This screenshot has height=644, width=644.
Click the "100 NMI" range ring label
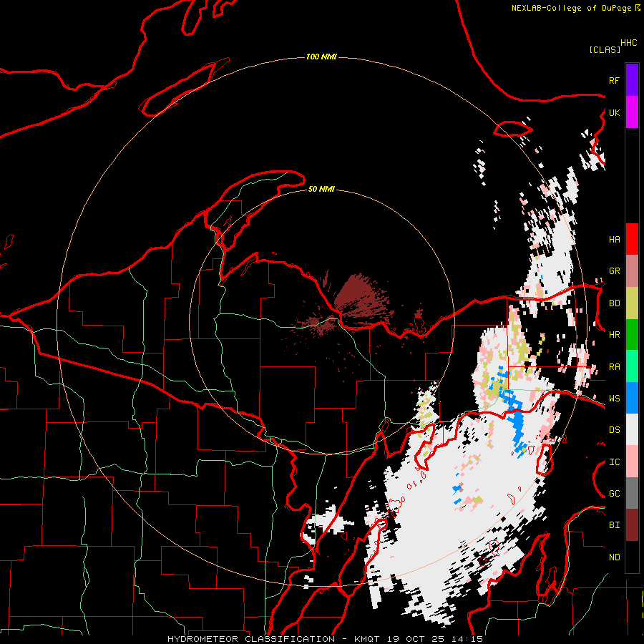pyautogui.click(x=321, y=57)
